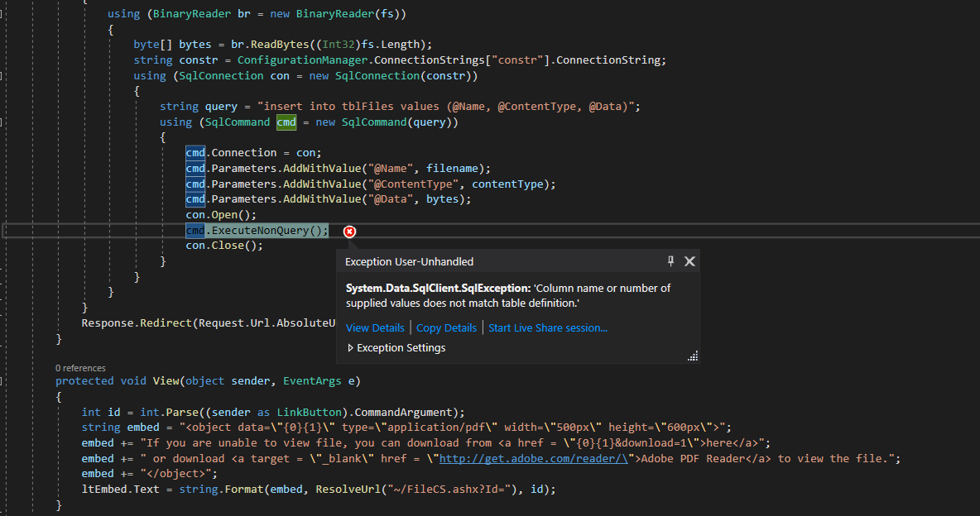The image size is (980, 516).
Task: Pin the exception popup
Action: [x=670, y=261]
